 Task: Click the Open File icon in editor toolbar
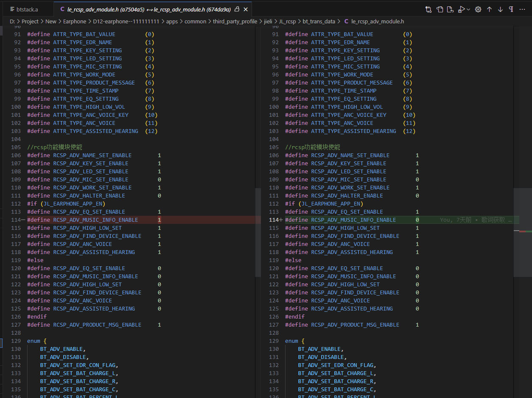click(x=440, y=9)
